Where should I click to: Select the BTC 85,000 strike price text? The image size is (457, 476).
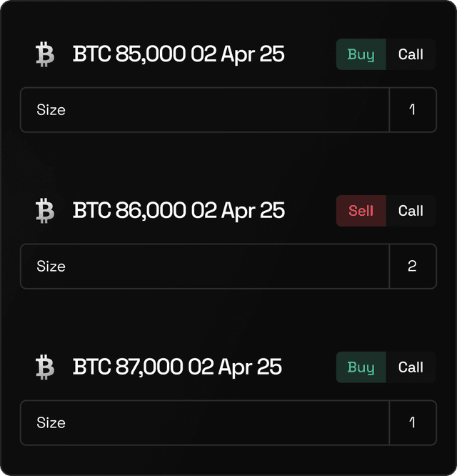129,54
